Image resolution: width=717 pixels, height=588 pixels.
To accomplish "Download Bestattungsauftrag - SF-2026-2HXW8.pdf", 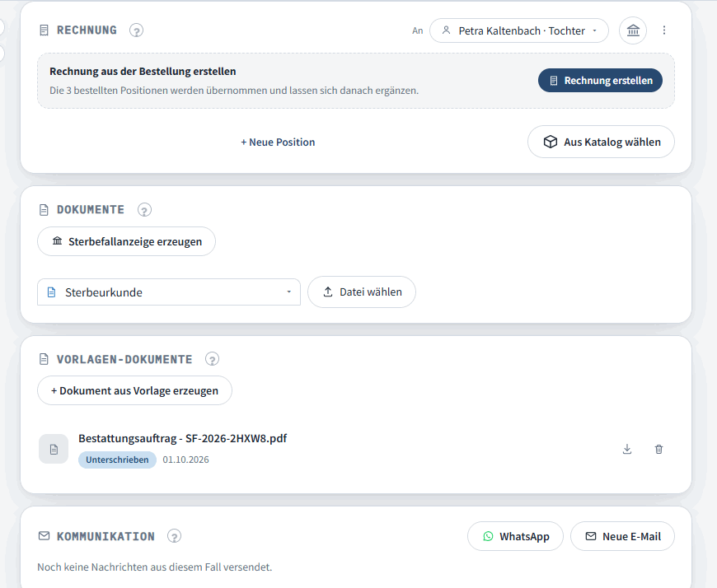I will [627, 449].
